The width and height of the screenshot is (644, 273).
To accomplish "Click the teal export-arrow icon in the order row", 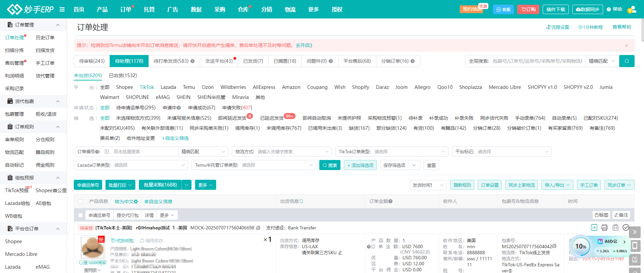I will tap(594, 228).
